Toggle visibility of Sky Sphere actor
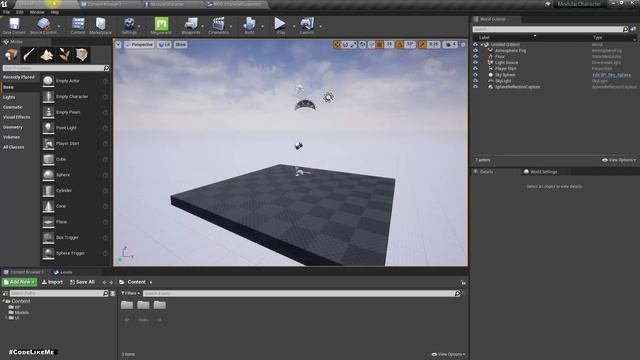This screenshot has width=640, height=360. pos(476,75)
